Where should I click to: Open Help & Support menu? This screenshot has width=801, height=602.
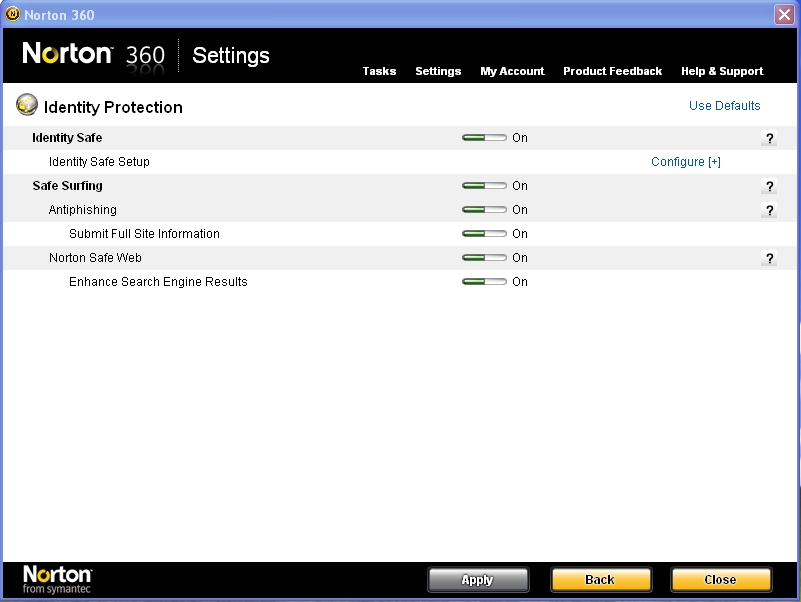pos(722,71)
